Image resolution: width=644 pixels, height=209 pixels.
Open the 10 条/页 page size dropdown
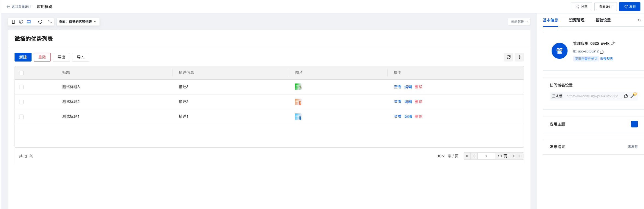click(441, 156)
